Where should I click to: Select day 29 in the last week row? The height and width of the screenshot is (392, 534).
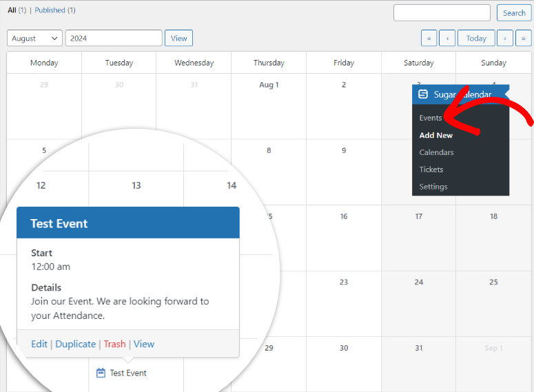[269, 348]
